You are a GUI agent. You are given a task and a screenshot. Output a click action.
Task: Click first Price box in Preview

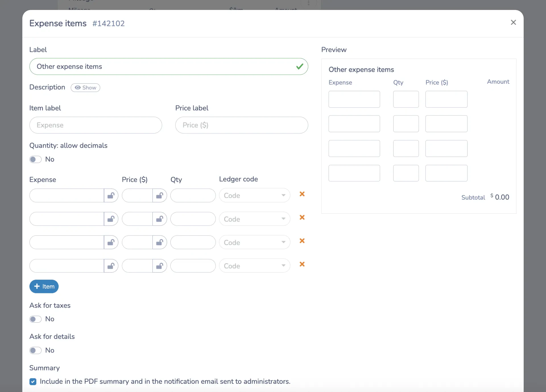pos(446,99)
